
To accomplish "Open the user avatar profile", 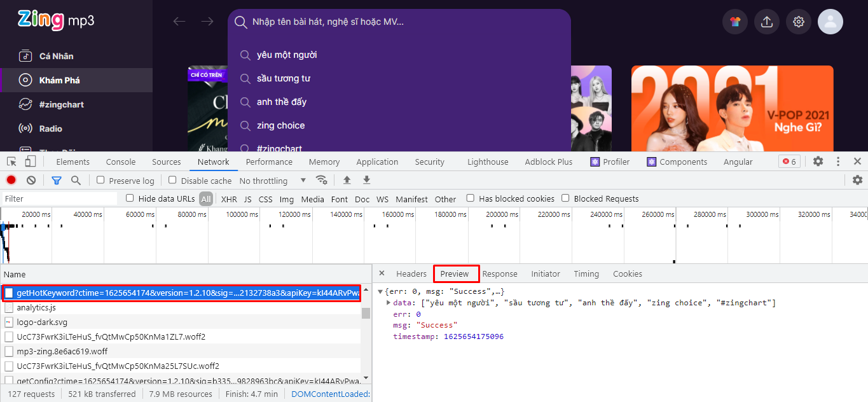I will point(830,22).
